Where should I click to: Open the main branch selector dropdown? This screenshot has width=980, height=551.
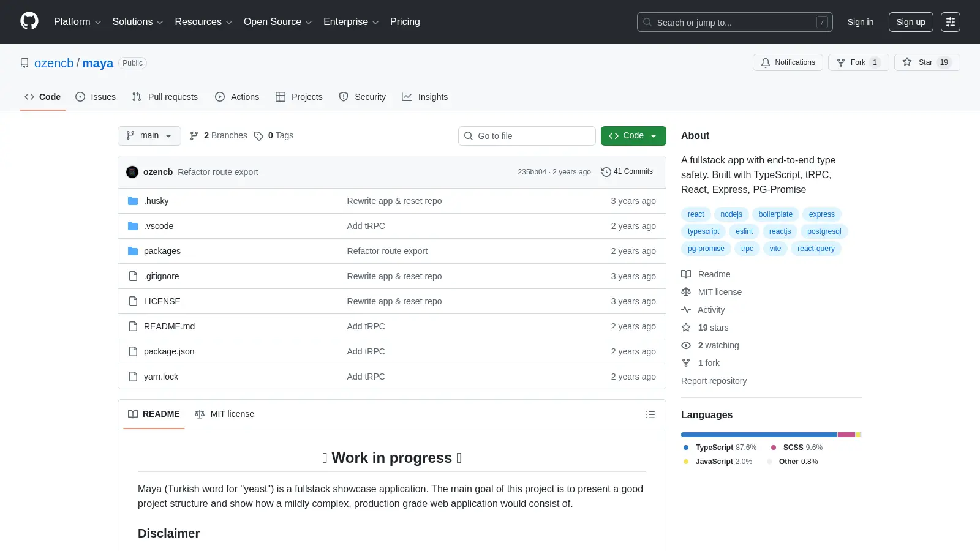point(149,136)
